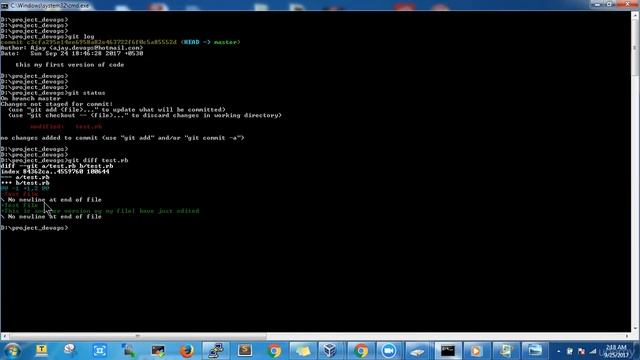Viewport: 640px width, 360px height.
Task: Switch to the cmd.exe taskbar button
Action: click(448, 351)
